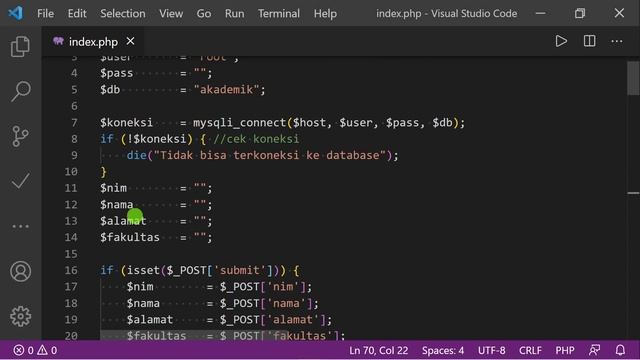640x360 pixels.
Task: Select the index.php editor tab
Action: (93, 41)
